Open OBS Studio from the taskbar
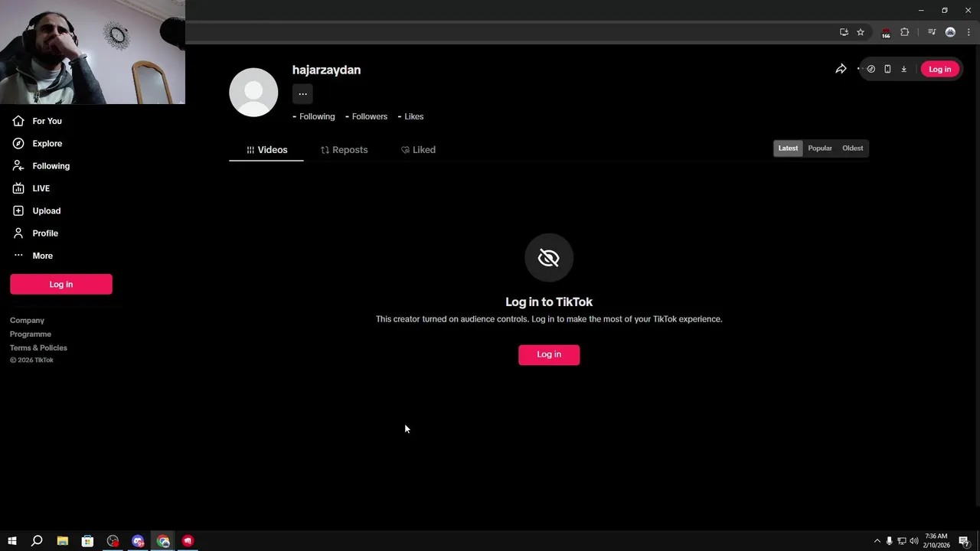The image size is (980, 551). 113,541
